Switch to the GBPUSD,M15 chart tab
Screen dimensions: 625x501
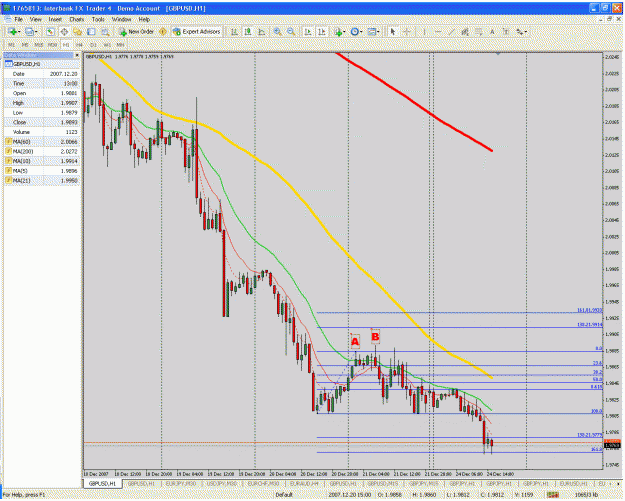[x=383, y=483]
